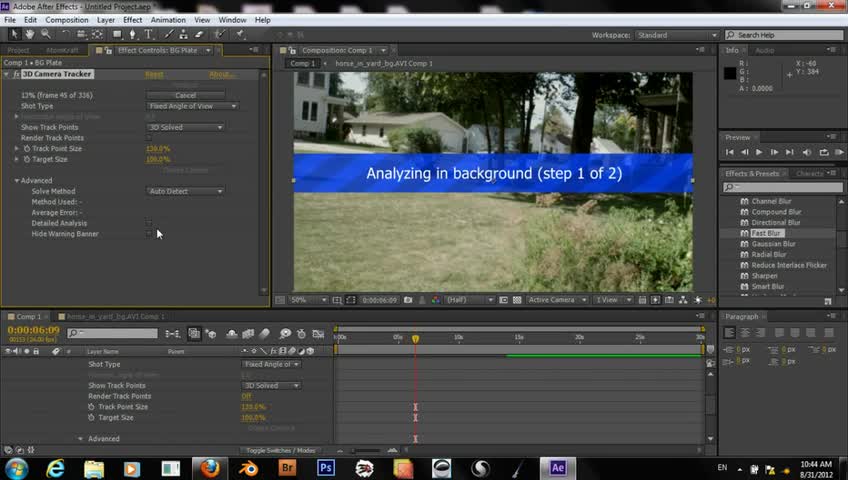Collapse the Advanced section
Viewport: 848px width, 480px height.
(x=17, y=181)
